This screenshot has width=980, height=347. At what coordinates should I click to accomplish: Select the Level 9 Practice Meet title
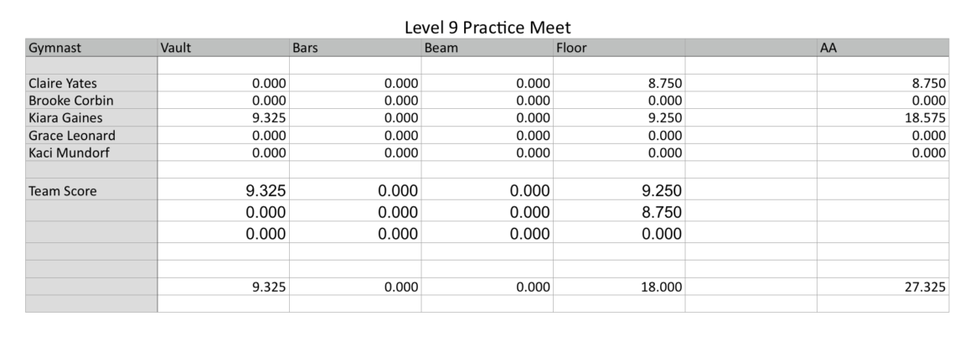pos(487,27)
